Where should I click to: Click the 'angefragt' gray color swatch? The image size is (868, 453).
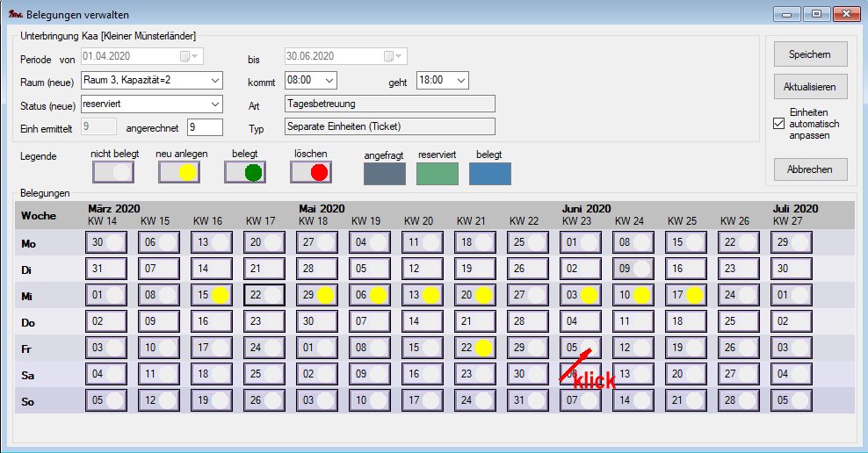click(385, 173)
